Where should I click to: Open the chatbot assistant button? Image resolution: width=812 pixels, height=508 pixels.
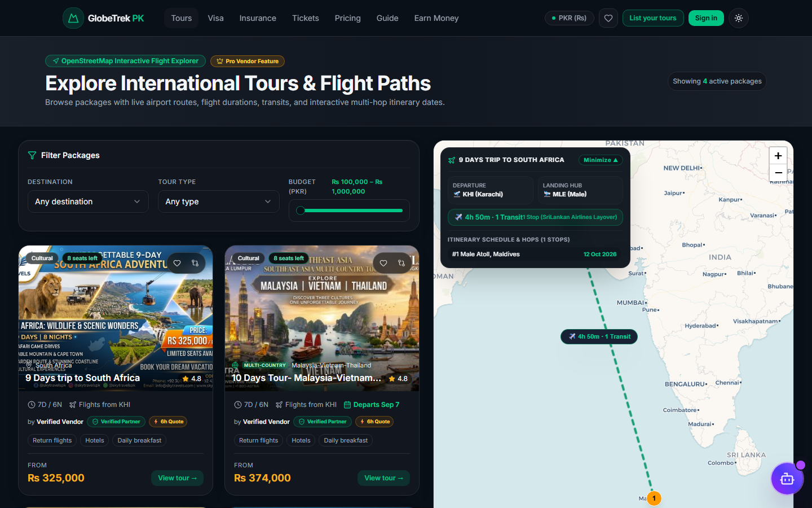pos(787,479)
